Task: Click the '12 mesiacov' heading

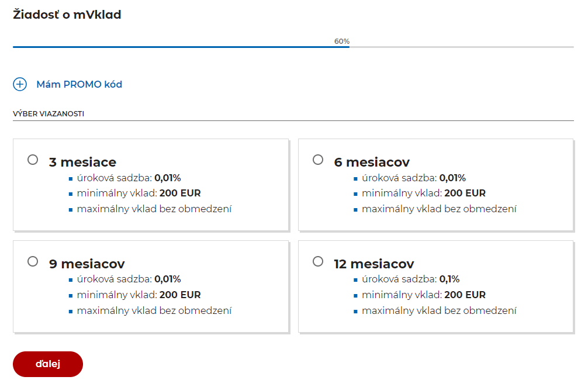Action: tap(374, 264)
